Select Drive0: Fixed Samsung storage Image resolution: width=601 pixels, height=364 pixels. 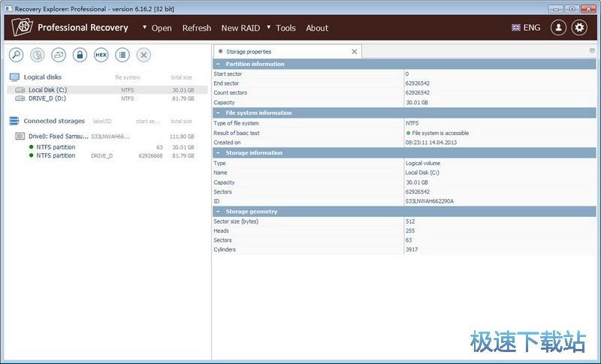coord(57,137)
